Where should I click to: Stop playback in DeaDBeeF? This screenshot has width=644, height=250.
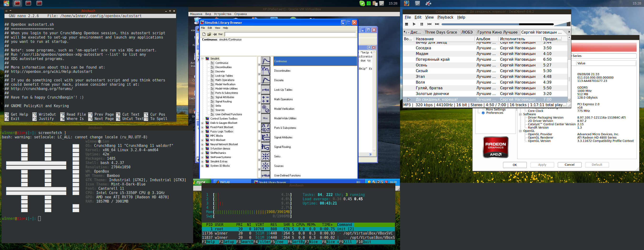pyautogui.click(x=407, y=24)
